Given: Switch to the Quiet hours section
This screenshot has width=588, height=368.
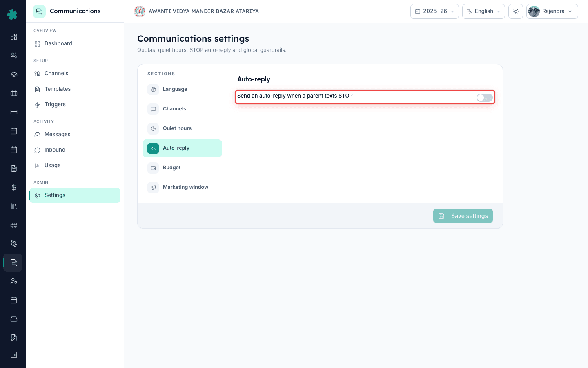Looking at the screenshot, I should tap(182, 128).
